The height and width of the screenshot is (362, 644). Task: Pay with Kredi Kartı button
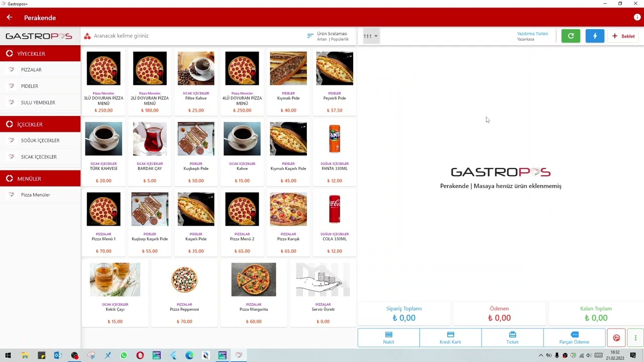pyautogui.click(x=450, y=338)
